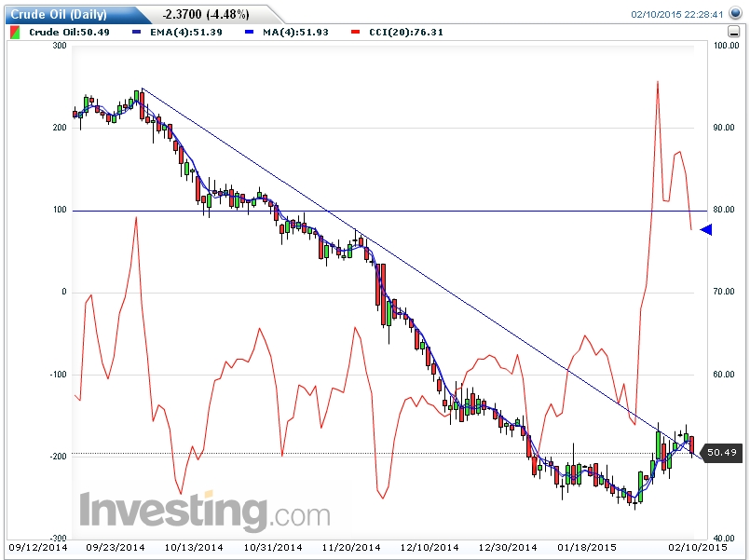
Task: Click the 09/23/2014 date axis label
Action: [x=116, y=548]
